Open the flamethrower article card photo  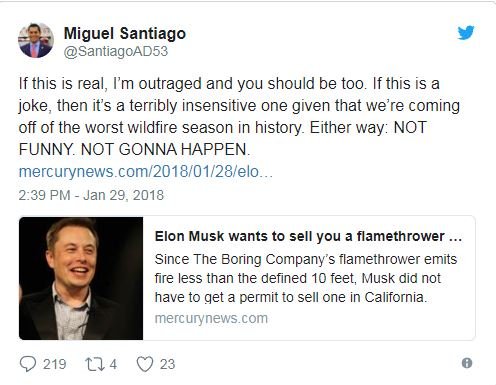(81, 278)
